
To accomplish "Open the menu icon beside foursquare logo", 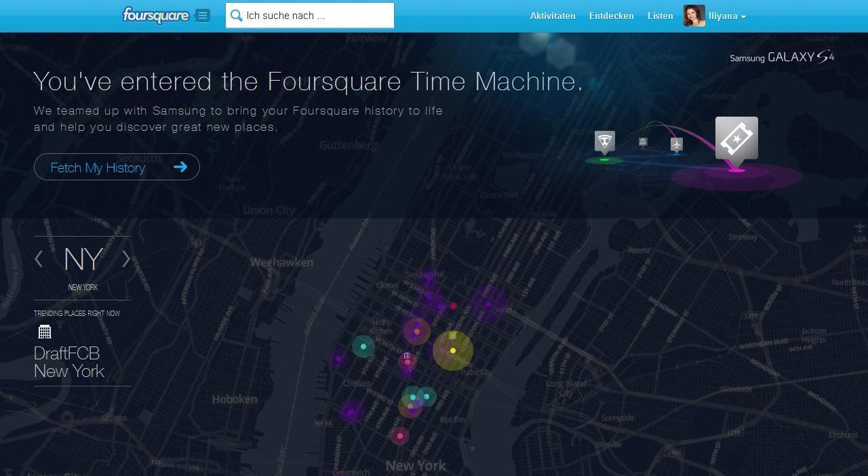I will click(x=202, y=15).
